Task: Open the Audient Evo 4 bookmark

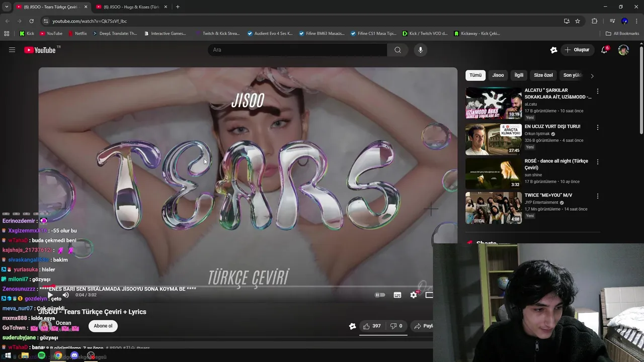Action: [x=270, y=34]
